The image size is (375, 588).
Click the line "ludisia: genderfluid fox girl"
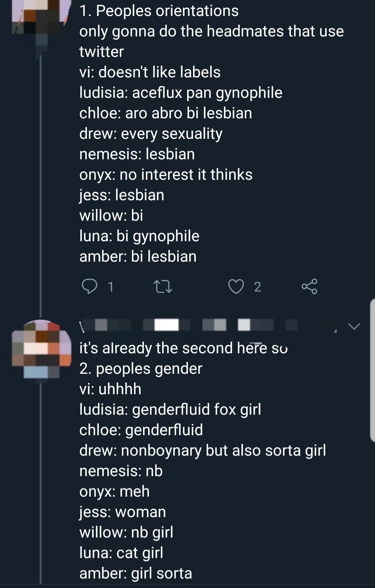(170, 409)
